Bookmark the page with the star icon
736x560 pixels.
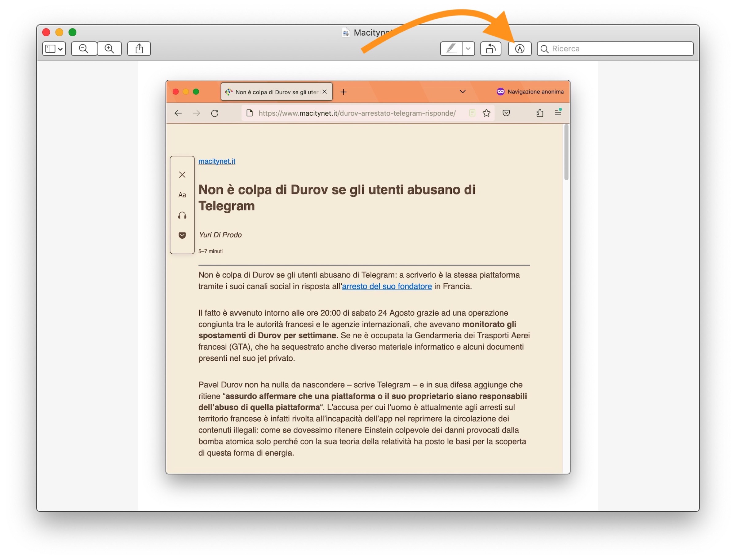click(x=486, y=113)
